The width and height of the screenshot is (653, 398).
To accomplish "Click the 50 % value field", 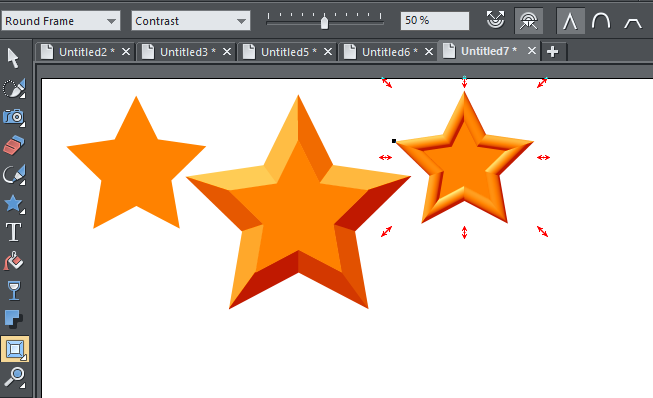I will (434, 20).
